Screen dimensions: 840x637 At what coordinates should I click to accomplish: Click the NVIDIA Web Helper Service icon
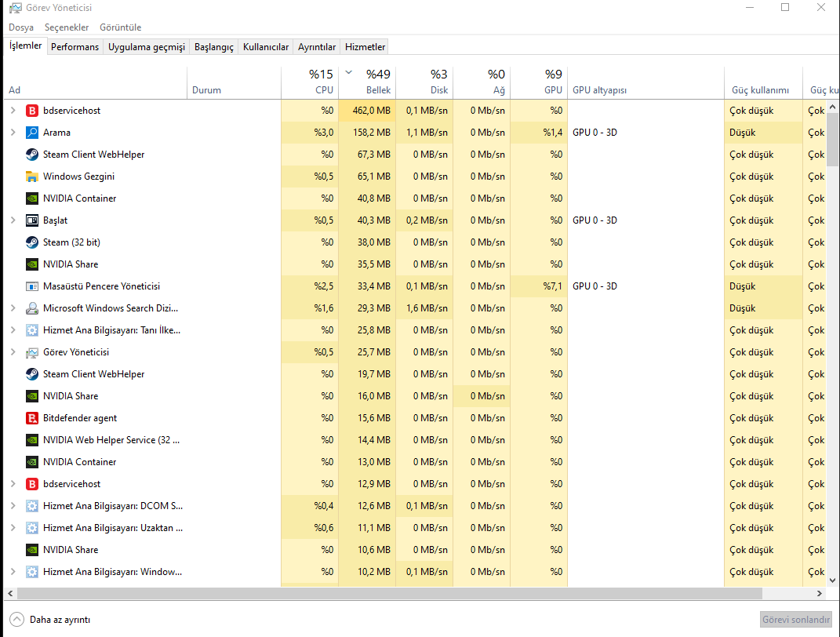[32, 440]
